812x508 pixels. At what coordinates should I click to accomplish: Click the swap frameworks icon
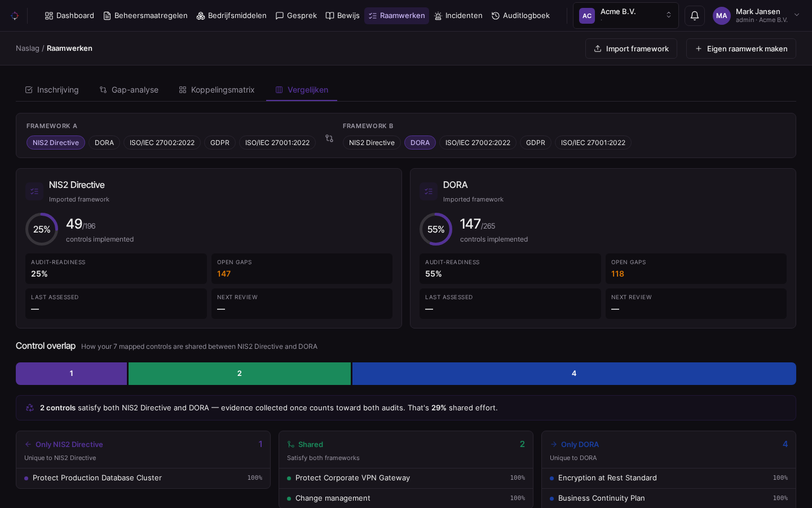tap(329, 138)
